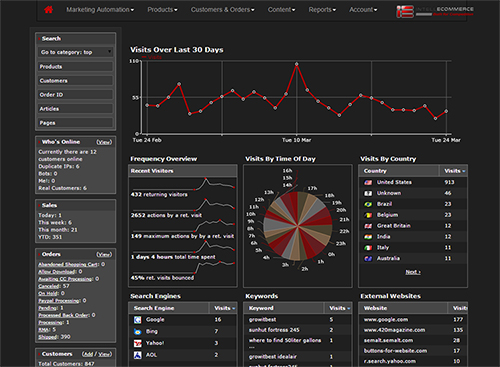Sort by the Website column header

pyautogui.click(x=403, y=308)
